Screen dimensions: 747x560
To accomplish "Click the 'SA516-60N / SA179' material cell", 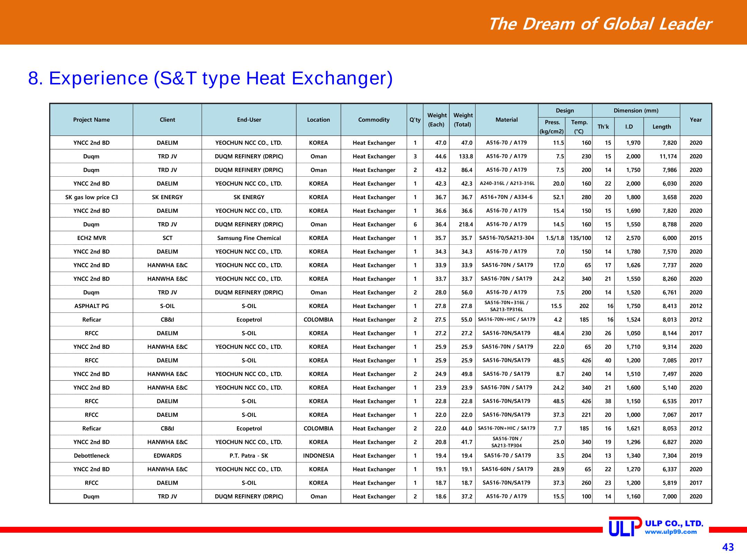I will (x=507, y=469).
